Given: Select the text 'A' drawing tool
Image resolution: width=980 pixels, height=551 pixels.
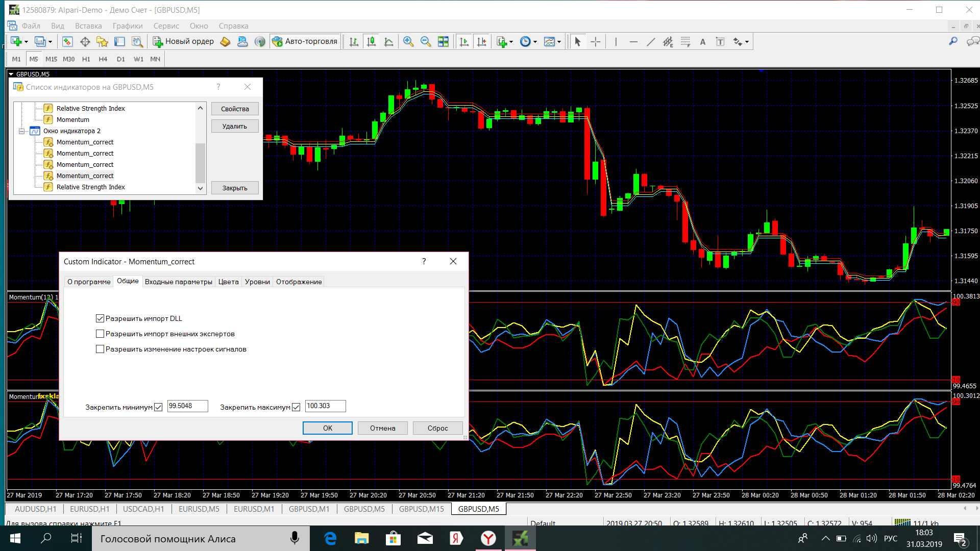Looking at the screenshot, I should (703, 42).
